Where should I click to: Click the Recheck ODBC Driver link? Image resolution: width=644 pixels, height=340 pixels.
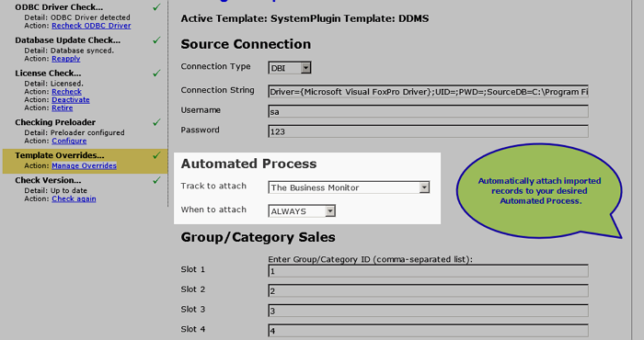[91, 26]
